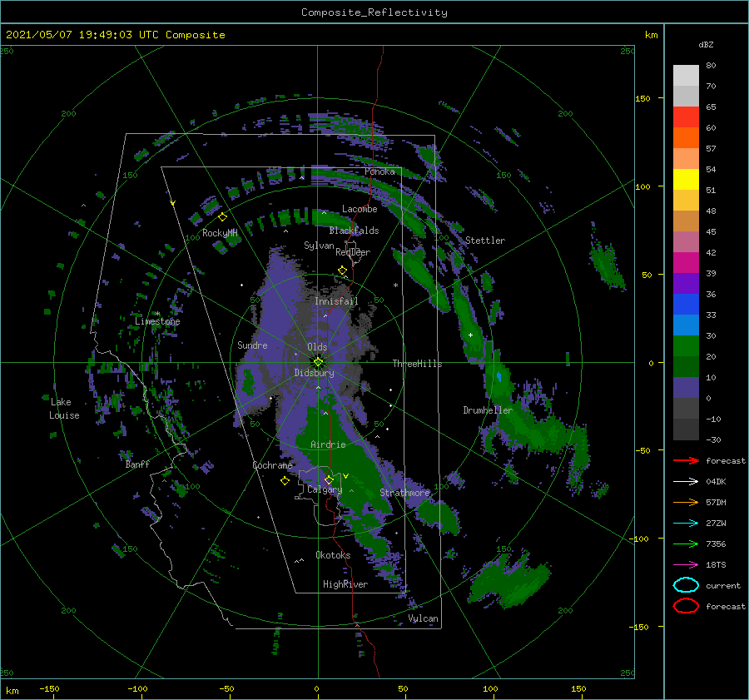Click the cyan 27ZW arrow legend icon
Screen dimensions: 749x700
click(686, 524)
